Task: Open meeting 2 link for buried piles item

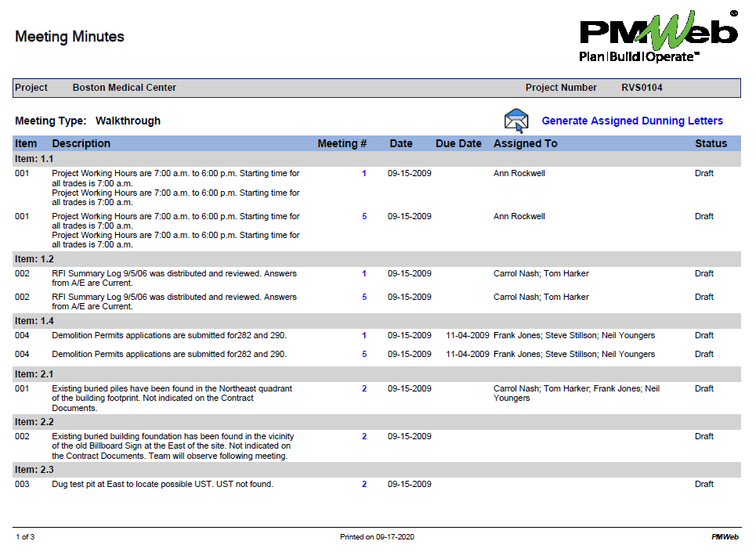Action: click(x=364, y=388)
